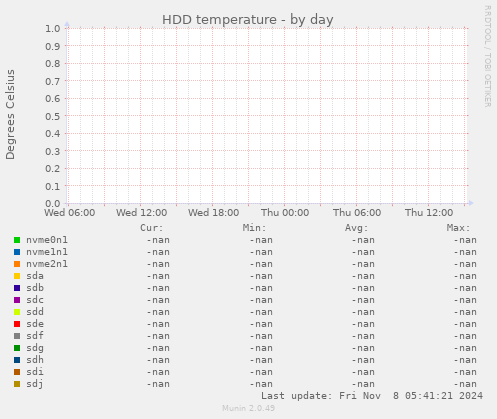Select the sdd legend label
497x419 pixels.
(x=35, y=312)
